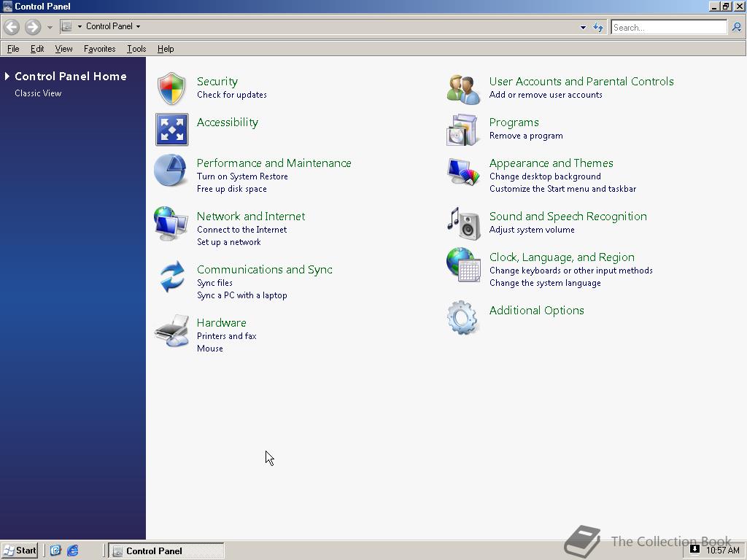Click Set up a network link
Viewport: 747px width, 560px height.
[229, 242]
